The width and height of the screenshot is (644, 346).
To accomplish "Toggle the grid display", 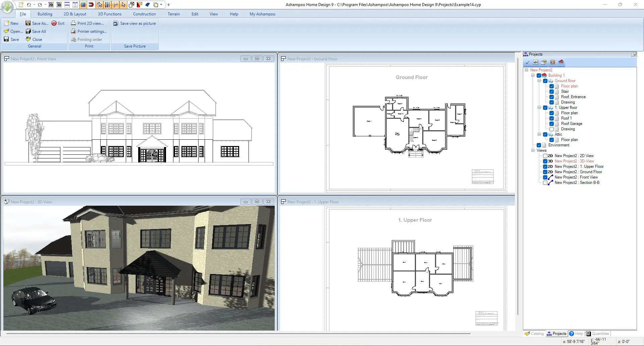I will point(83,5).
